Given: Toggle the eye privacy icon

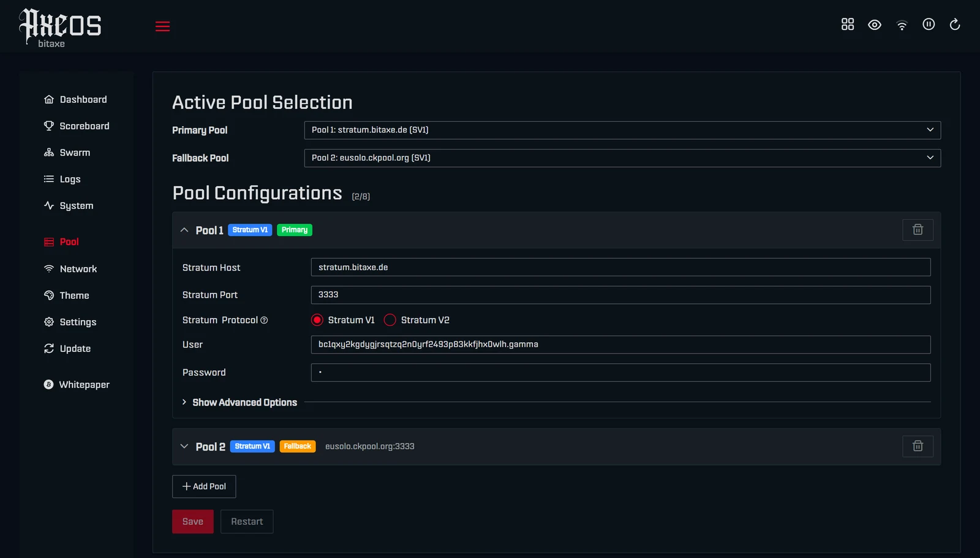Looking at the screenshot, I should click(x=875, y=25).
